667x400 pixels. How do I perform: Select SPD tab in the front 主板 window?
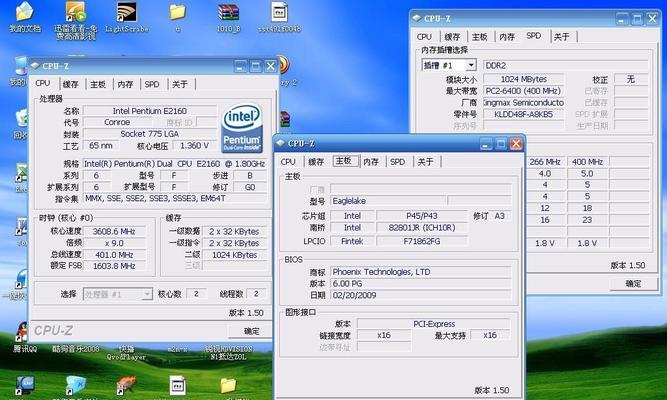tap(397, 162)
